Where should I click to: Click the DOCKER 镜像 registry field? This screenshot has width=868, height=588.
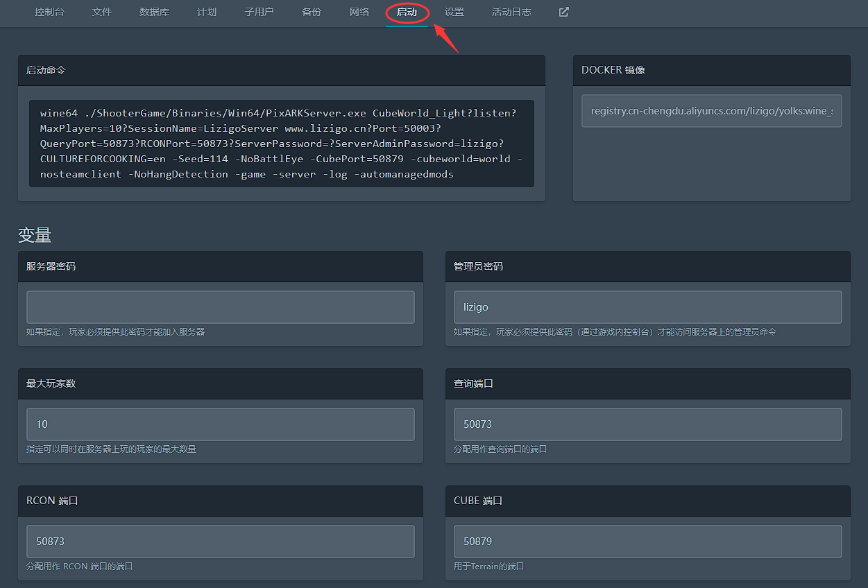712,111
